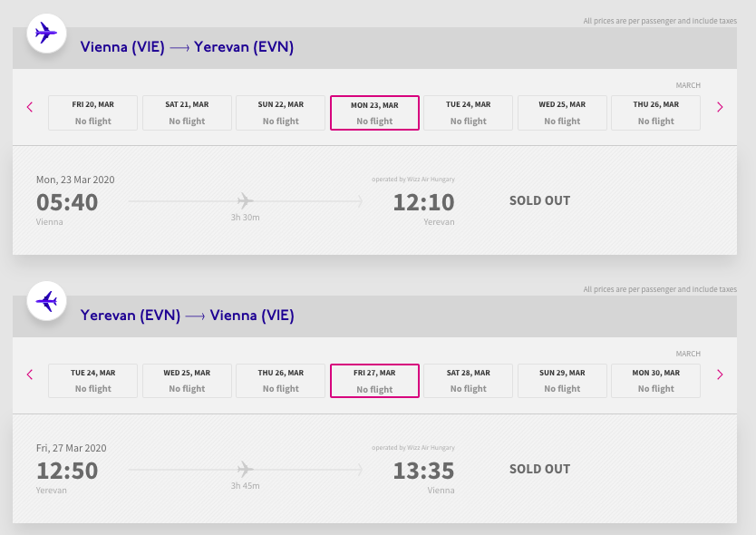Select highlighted return date FRI 27, MAR

point(374,381)
